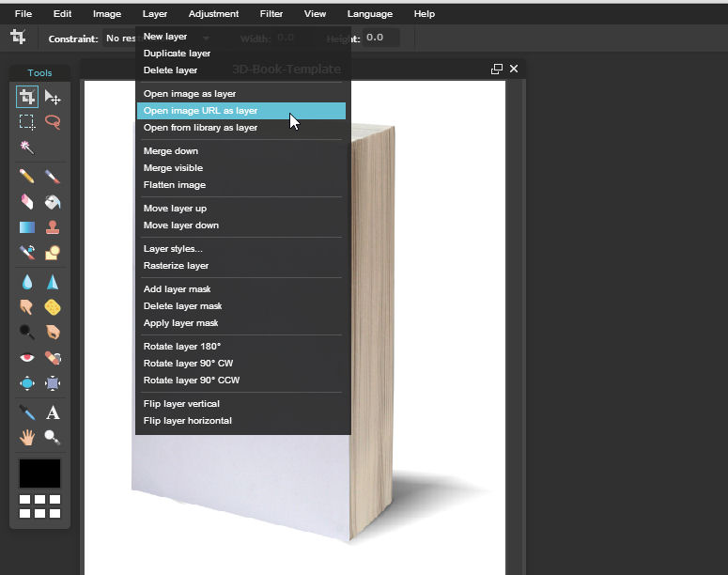The image size is (728, 575).
Task: Select the Gradient tool
Action: tap(27, 227)
